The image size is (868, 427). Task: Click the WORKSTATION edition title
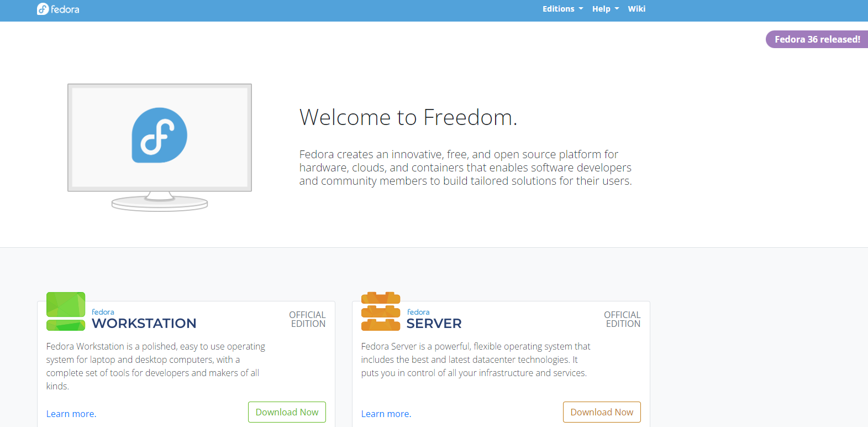(x=144, y=323)
